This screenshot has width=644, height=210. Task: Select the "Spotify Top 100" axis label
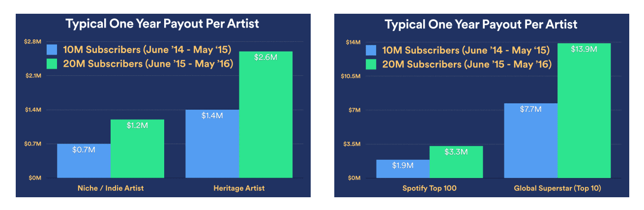tap(429, 188)
